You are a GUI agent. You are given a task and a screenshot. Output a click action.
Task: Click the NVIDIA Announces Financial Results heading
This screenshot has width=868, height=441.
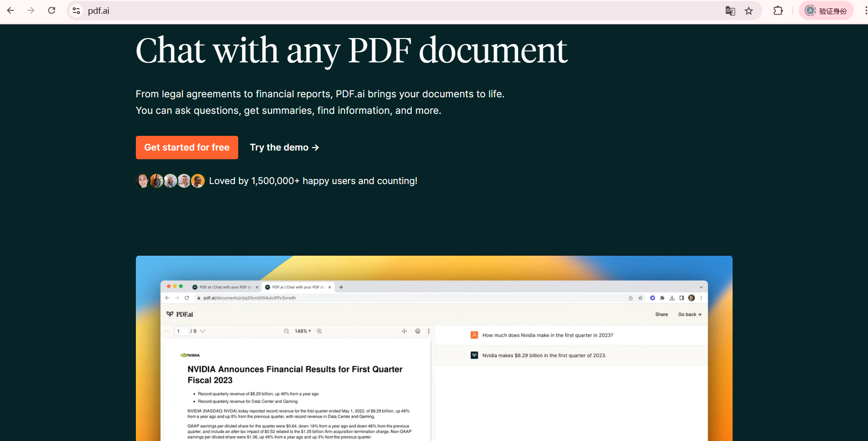(295, 374)
